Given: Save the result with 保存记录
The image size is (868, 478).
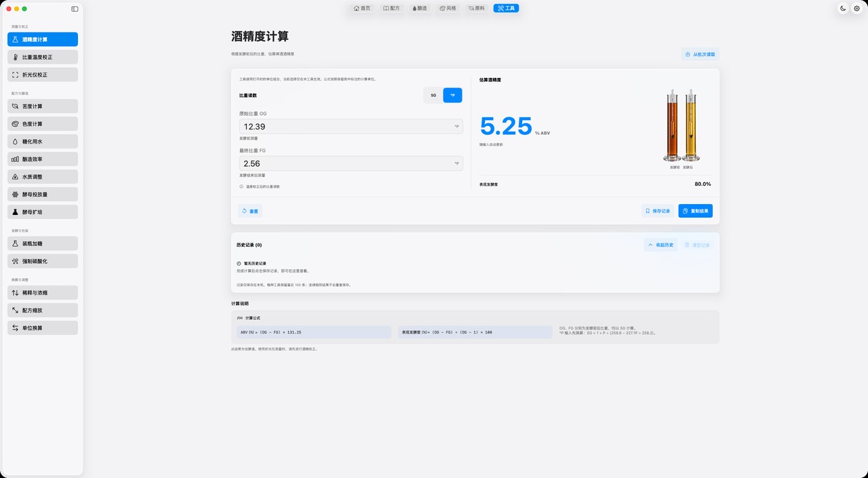Looking at the screenshot, I should pos(658,211).
